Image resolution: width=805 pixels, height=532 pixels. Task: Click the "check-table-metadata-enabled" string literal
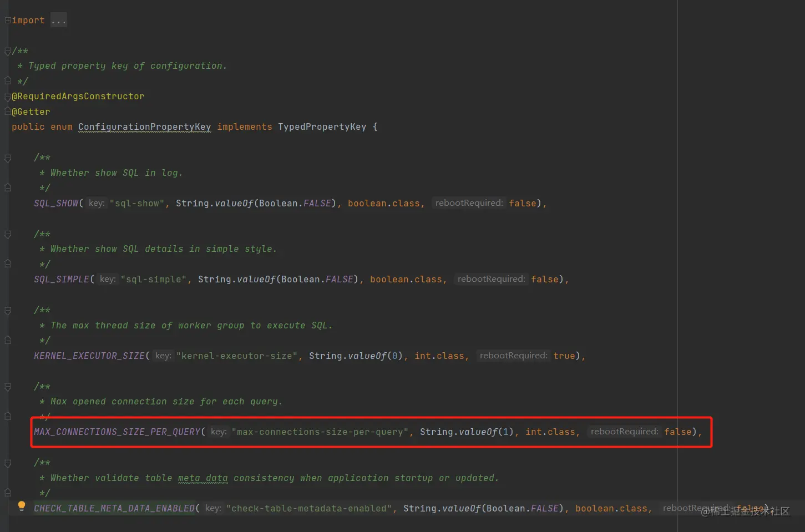tap(309, 509)
